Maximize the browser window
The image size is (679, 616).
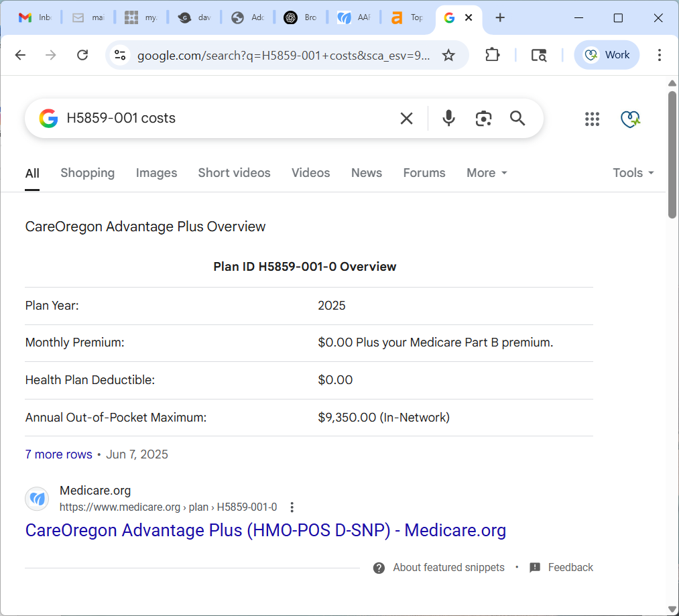(x=618, y=17)
